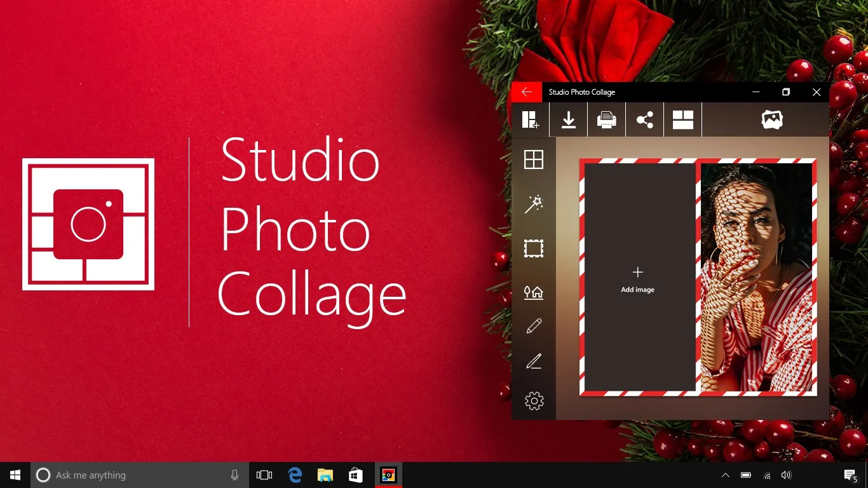Viewport: 868px width, 488px height.
Task: Create a new collage with the plus-layout icon
Action: 530,119
